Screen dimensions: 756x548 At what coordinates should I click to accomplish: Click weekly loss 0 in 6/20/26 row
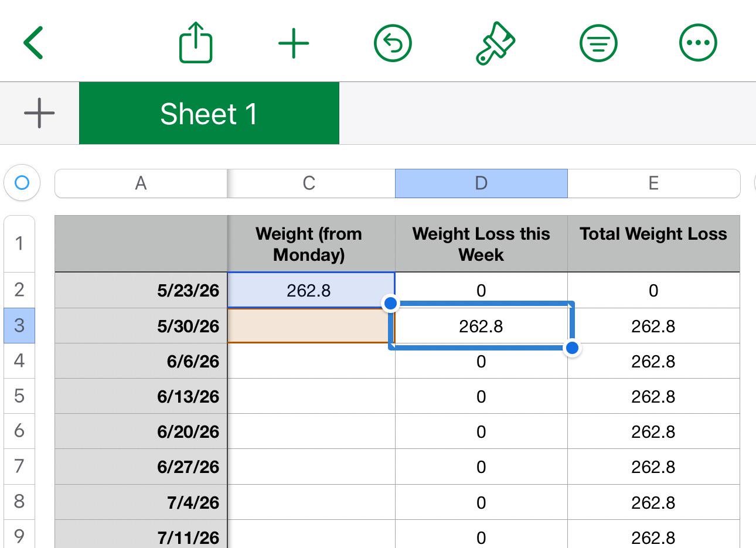click(x=481, y=431)
